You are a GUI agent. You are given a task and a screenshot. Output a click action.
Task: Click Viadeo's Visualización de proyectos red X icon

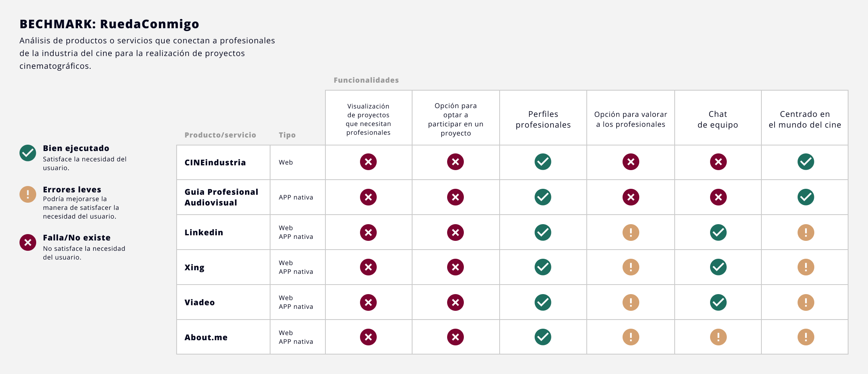[368, 302]
